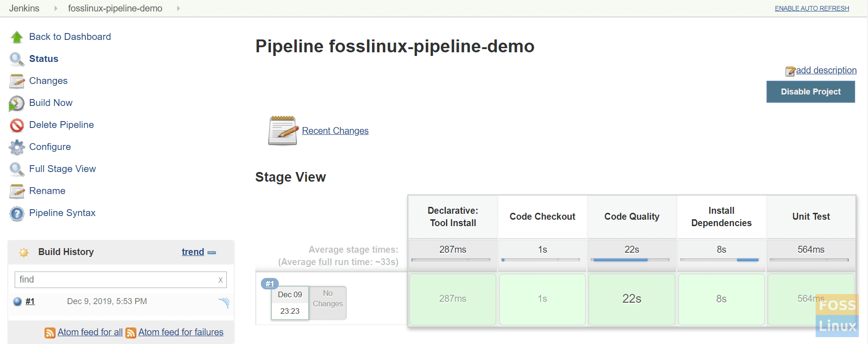Open Configure in the sidebar

click(x=50, y=147)
